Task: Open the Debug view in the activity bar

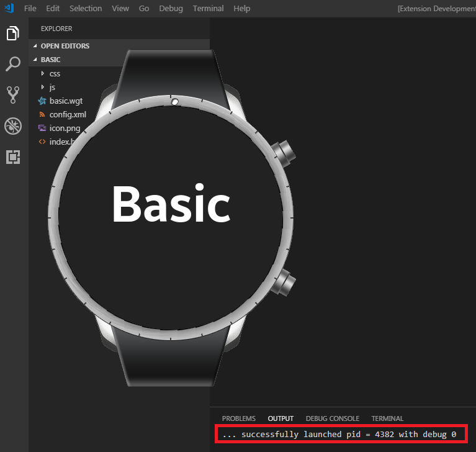Action: [x=13, y=126]
